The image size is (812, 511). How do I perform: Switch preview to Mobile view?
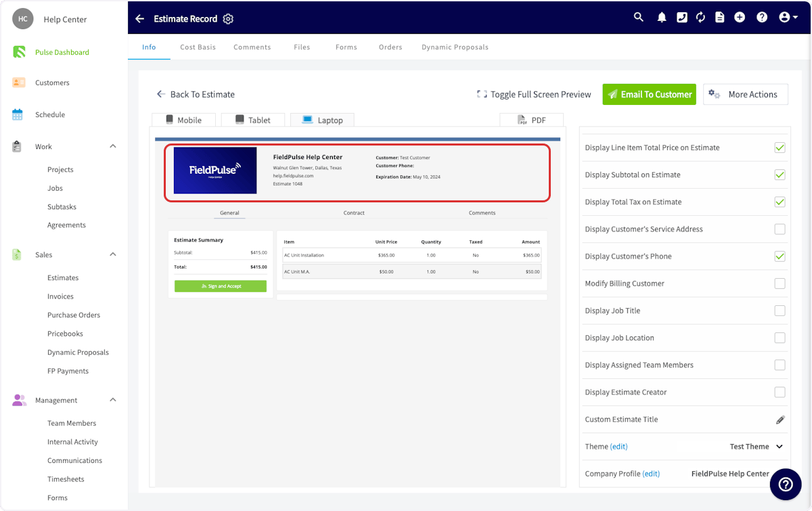coord(183,120)
